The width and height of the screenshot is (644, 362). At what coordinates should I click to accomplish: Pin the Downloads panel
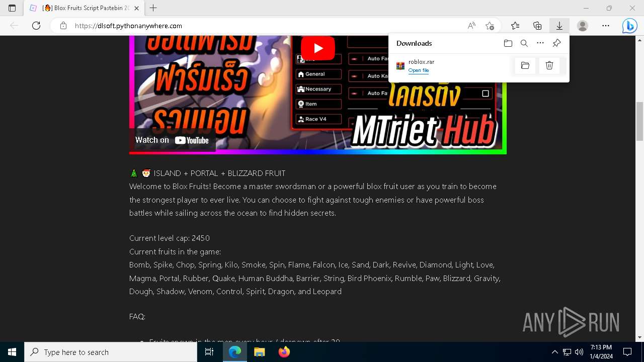tap(556, 43)
